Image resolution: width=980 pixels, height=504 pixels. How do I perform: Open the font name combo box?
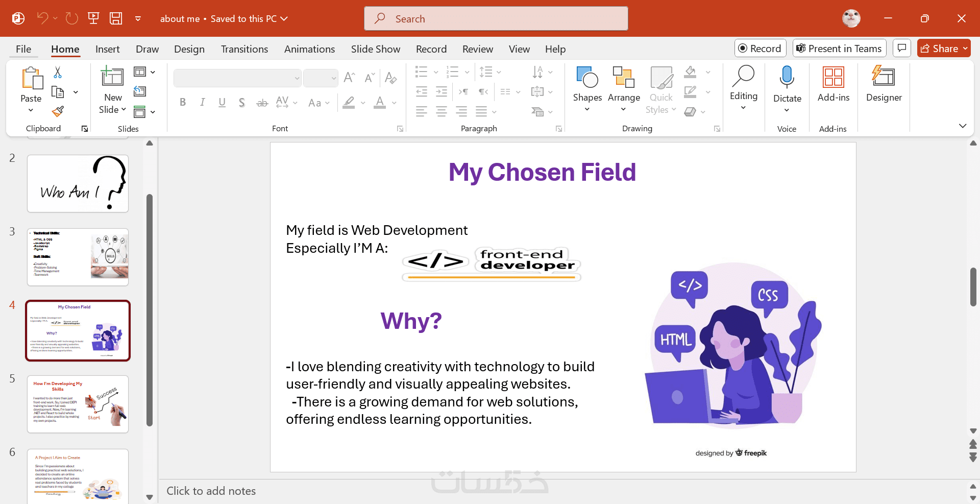(237, 78)
